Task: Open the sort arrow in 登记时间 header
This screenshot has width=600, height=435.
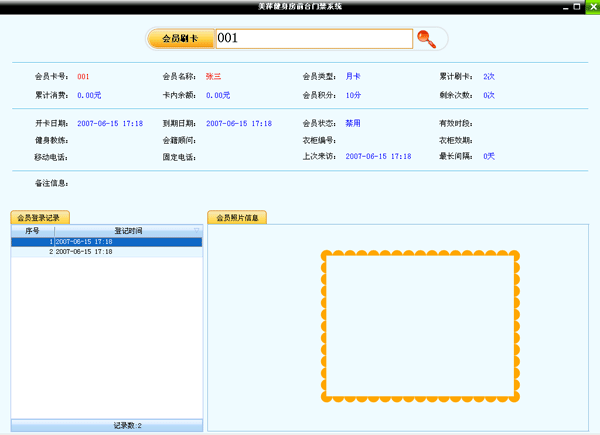Action: (x=197, y=231)
